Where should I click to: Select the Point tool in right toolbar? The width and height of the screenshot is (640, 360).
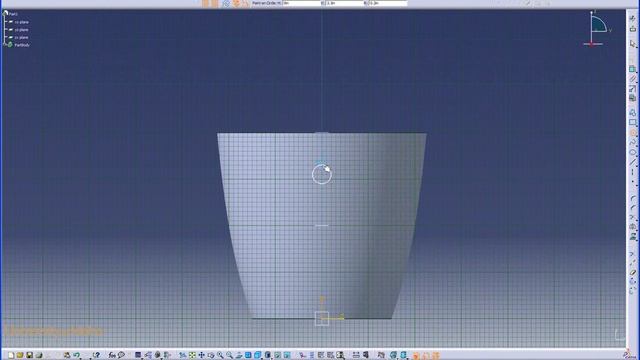[x=632, y=182]
